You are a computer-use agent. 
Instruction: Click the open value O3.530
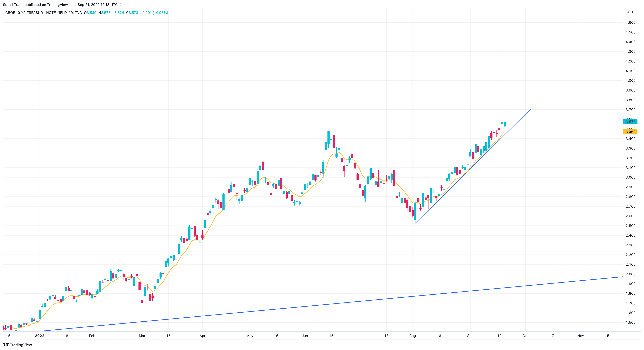coord(90,13)
